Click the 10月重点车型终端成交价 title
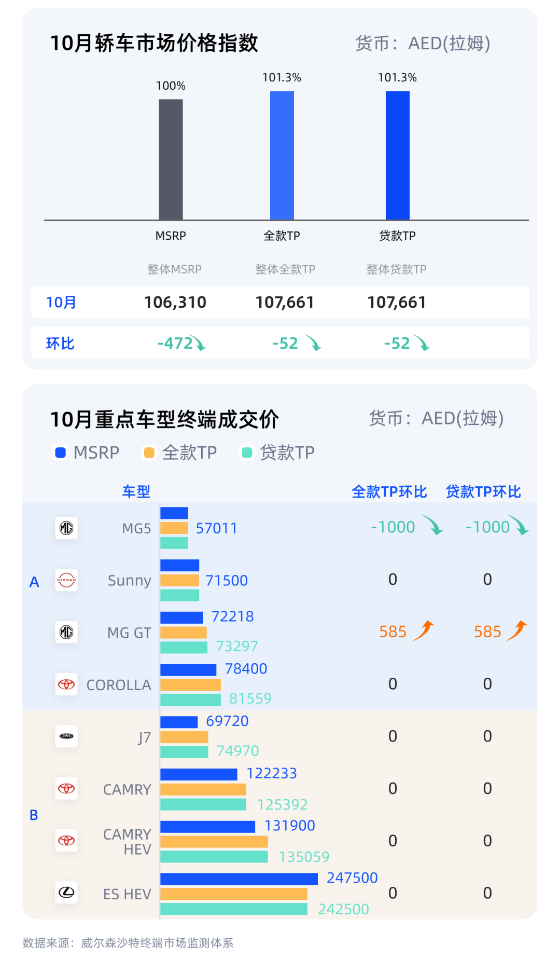Screen dimensions: 560x959 point(164,419)
